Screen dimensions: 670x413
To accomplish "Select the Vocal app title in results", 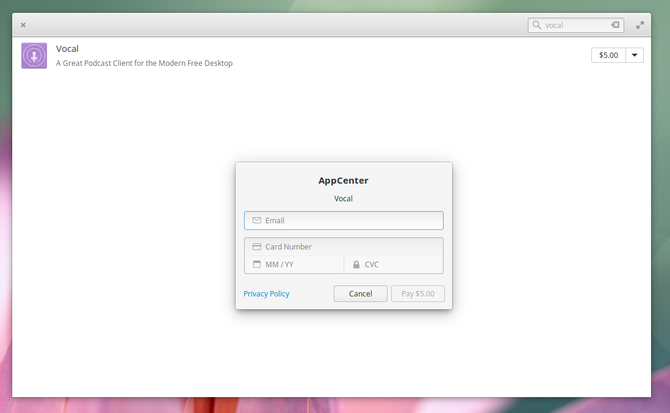I will click(x=67, y=49).
